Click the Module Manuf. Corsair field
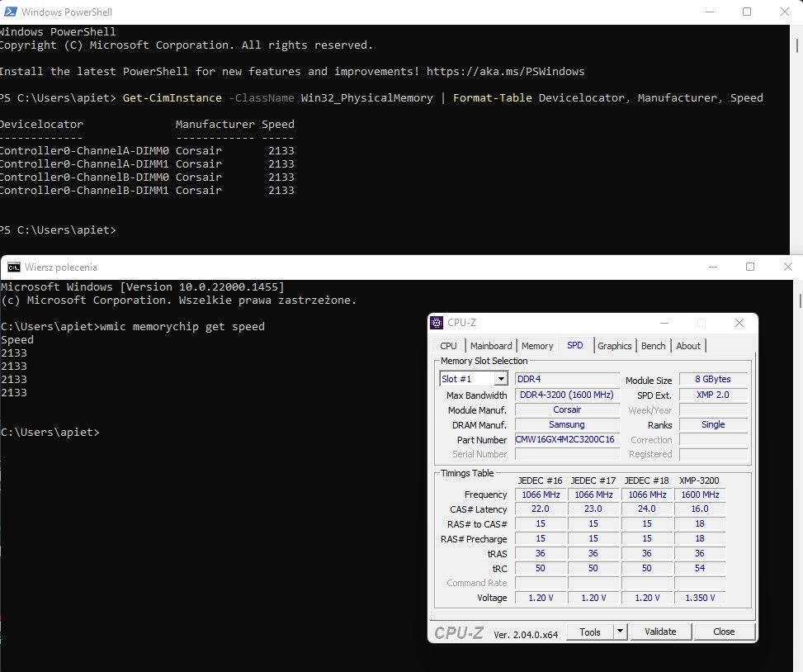Image resolution: width=803 pixels, height=672 pixels. coord(567,409)
